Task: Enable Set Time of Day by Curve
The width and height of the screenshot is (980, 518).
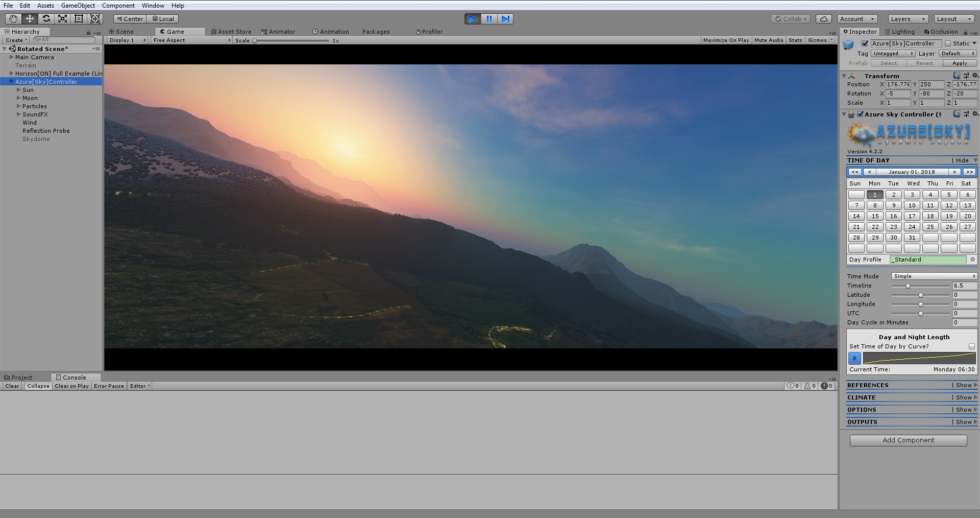Action: (971, 346)
